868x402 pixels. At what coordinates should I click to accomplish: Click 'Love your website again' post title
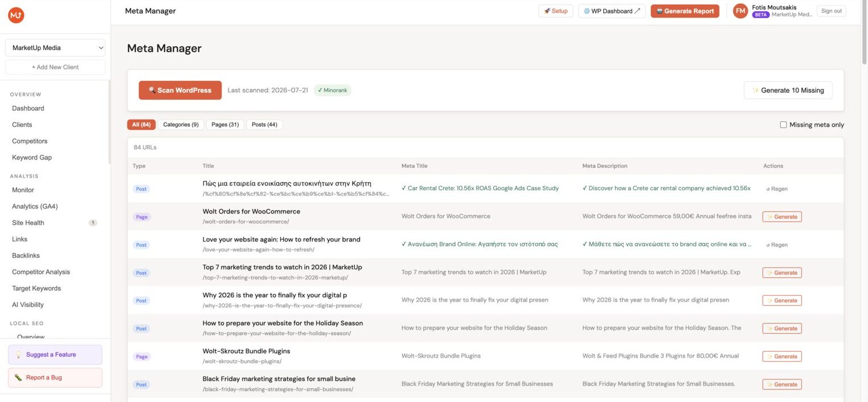pyautogui.click(x=281, y=239)
